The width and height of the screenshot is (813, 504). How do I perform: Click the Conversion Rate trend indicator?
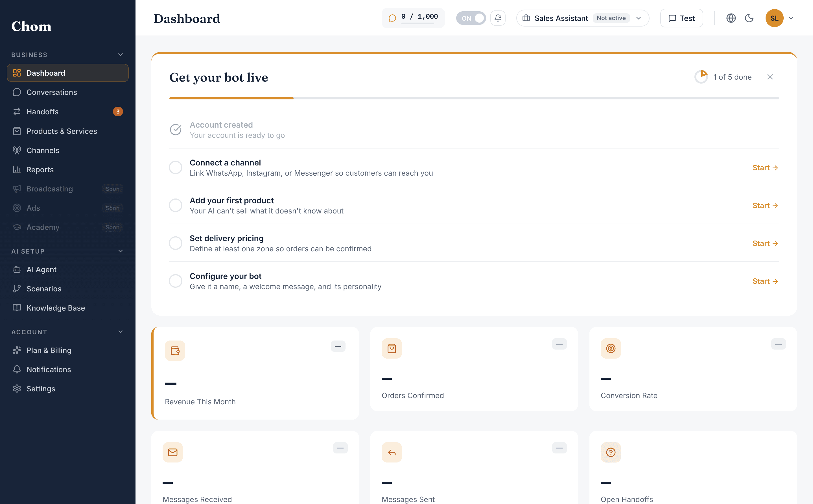coord(778,344)
